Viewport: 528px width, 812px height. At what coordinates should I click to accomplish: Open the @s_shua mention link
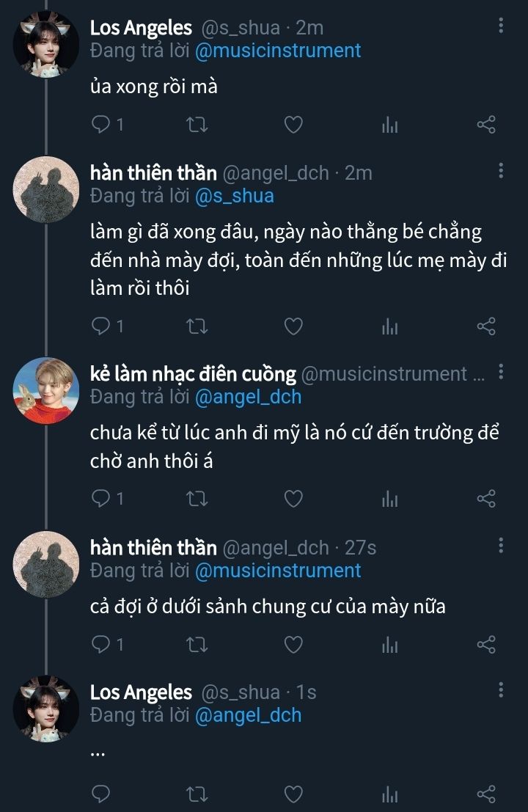click(x=235, y=196)
